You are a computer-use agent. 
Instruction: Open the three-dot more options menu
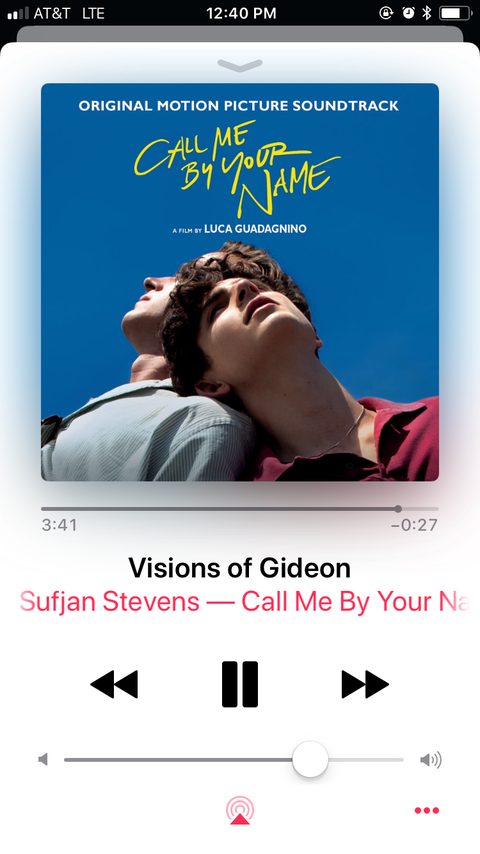pyautogui.click(x=427, y=810)
